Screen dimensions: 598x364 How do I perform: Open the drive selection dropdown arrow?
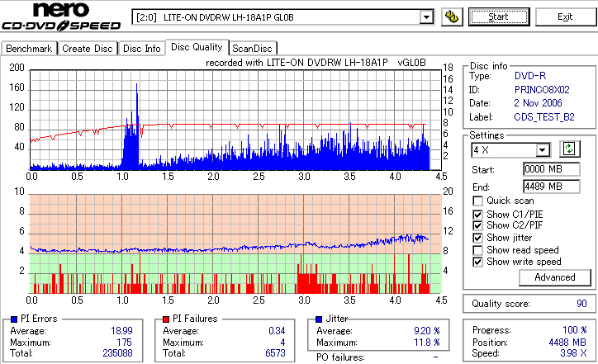(x=426, y=17)
